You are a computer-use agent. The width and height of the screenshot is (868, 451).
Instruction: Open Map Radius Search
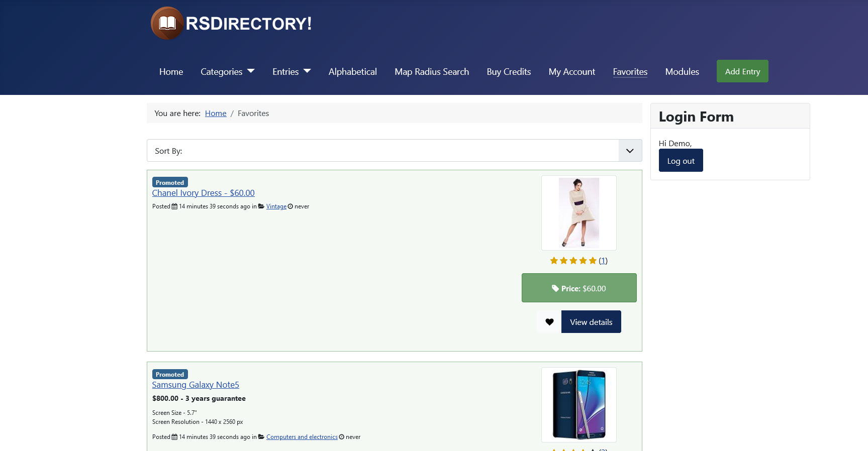[432, 72]
